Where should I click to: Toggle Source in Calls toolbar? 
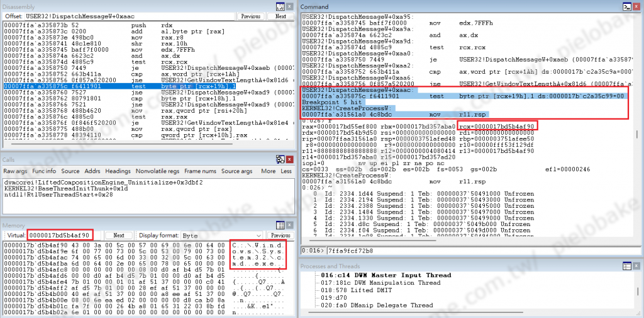click(70, 171)
